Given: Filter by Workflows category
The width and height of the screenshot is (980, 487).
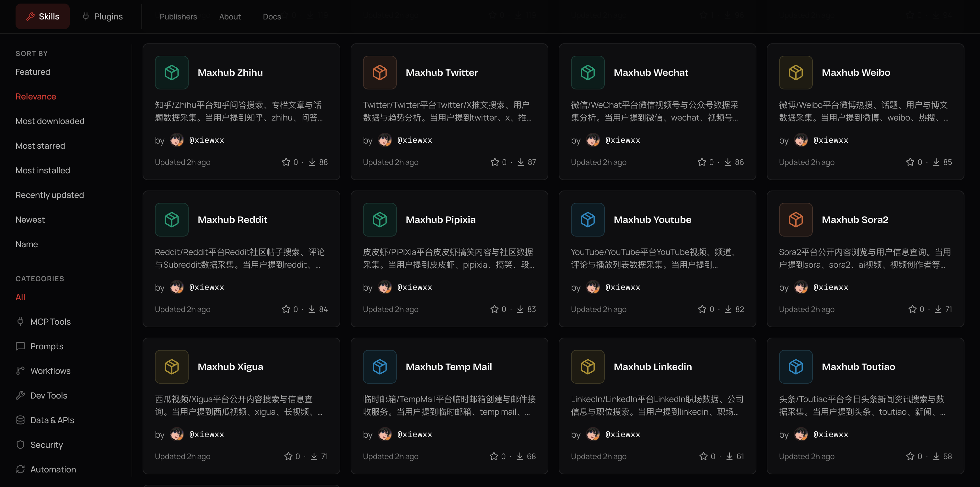Looking at the screenshot, I should 43,371.
